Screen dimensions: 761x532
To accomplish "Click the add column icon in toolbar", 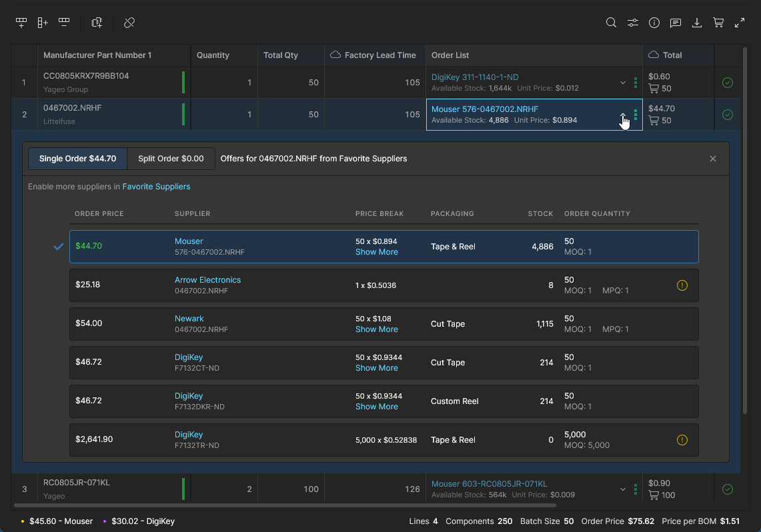I will click(43, 23).
